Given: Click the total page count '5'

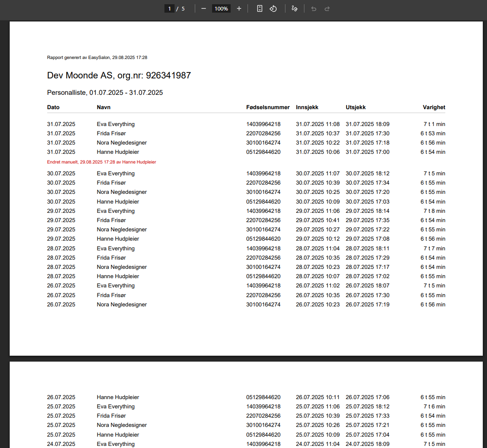Looking at the screenshot, I should pyautogui.click(x=183, y=8).
